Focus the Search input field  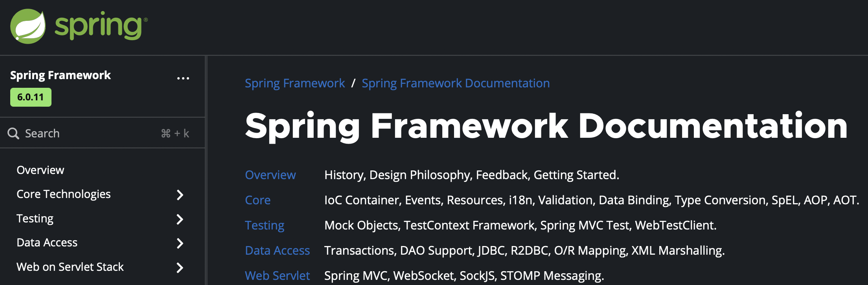tap(102, 133)
